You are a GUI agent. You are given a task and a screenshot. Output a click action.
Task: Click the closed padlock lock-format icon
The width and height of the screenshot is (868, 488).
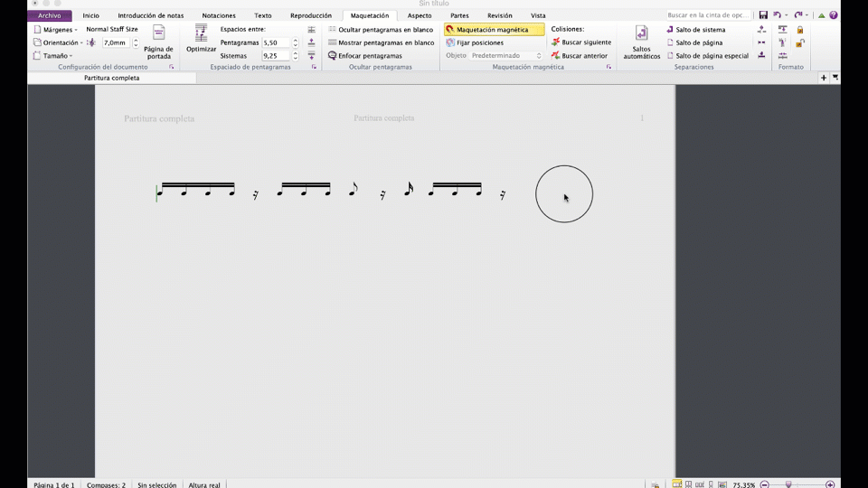click(x=800, y=29)
